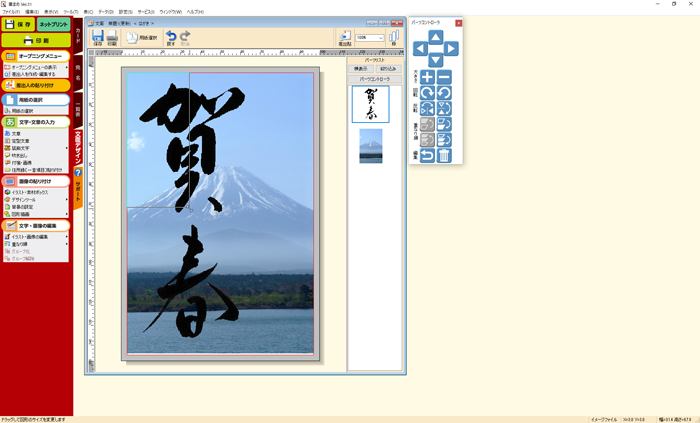
Task: Shrink part with the minus button
Action: point(444,77)
